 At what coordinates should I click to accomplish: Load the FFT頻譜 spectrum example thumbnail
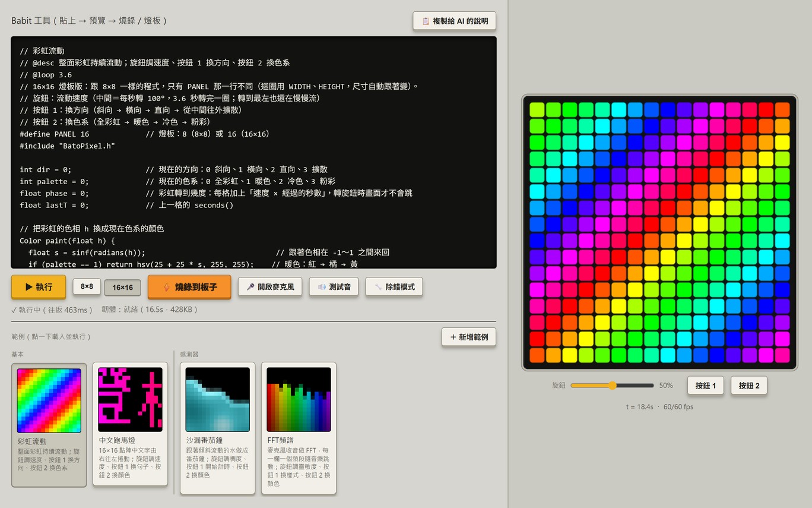[x=299, y=399]
